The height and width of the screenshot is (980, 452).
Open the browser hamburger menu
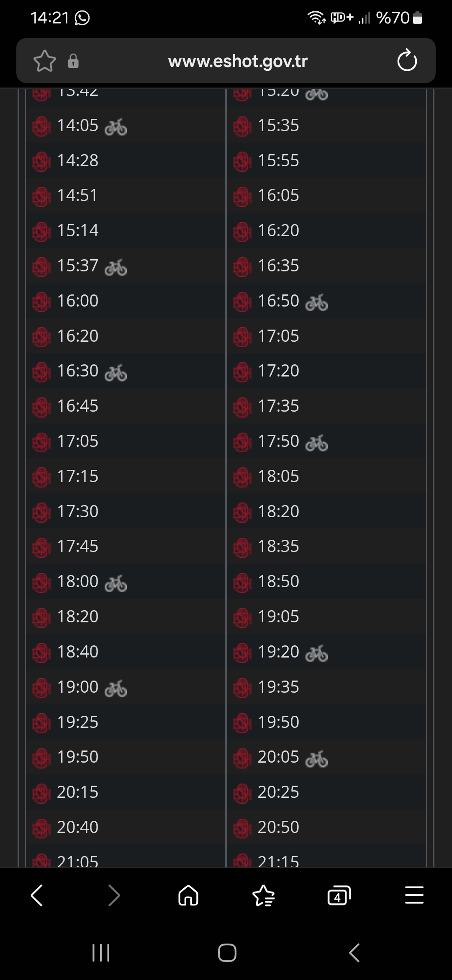point(414,896)
